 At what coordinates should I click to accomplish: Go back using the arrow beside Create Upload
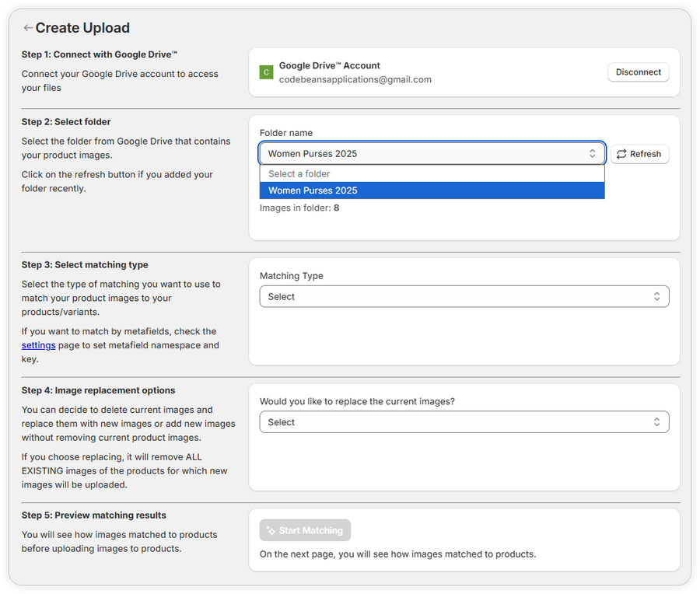coord(28,28)
